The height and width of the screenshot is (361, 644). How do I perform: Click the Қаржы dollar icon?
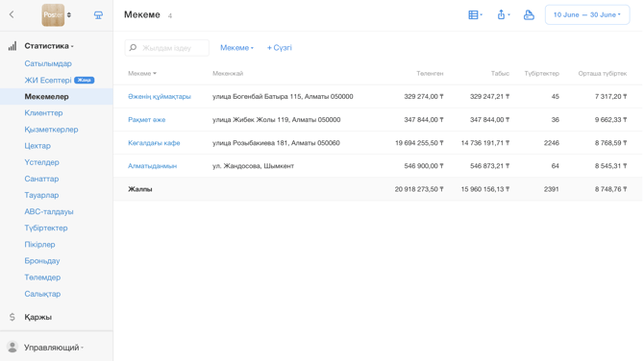pos(12,317)
